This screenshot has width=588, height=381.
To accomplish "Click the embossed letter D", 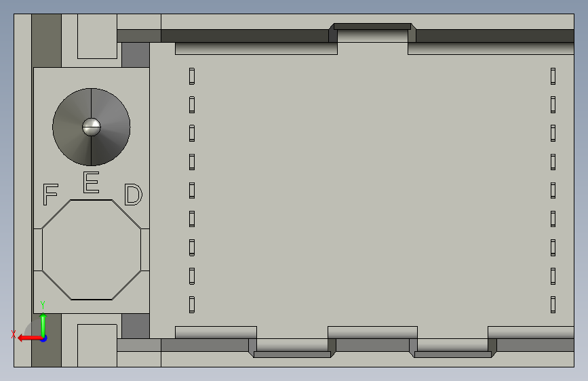I will pos(133,195).
